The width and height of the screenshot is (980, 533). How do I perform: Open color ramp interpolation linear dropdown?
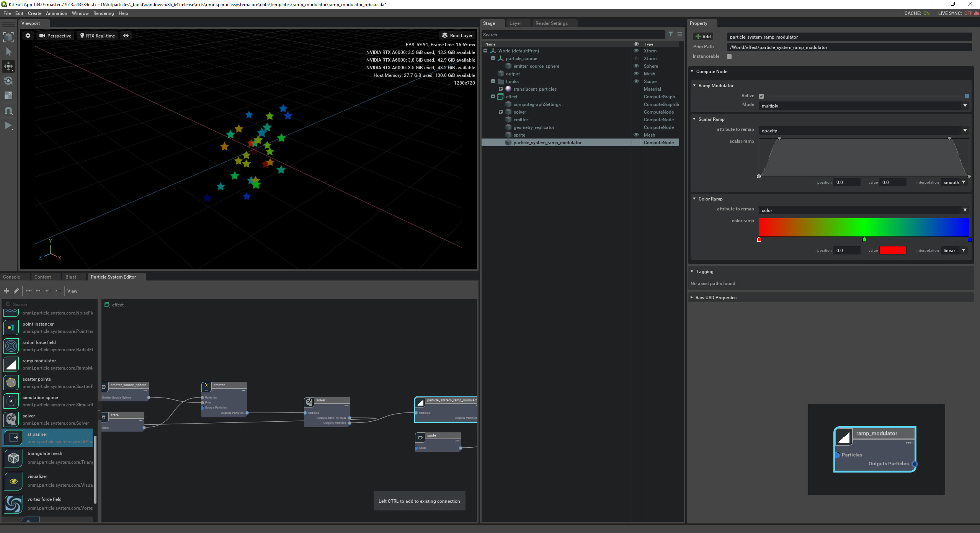pyautogui.click(x=954, y=251)
